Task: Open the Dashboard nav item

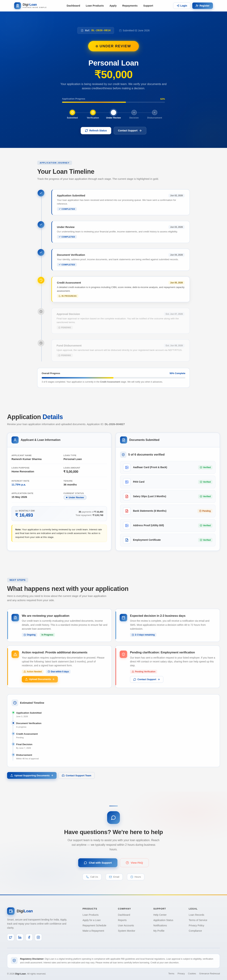Action: [x=73, y=6]
